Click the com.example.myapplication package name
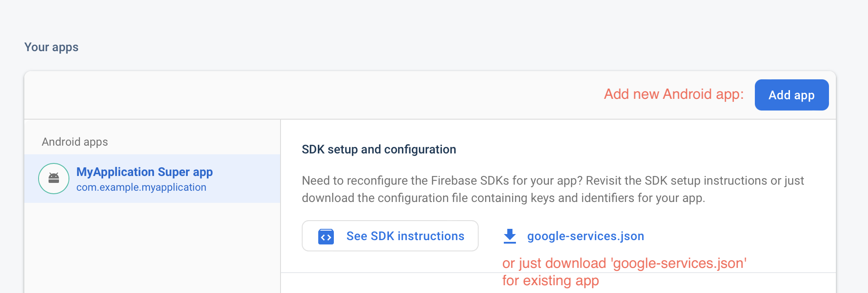868x293 pixels. pyautogui.click(x=141, y=187)
